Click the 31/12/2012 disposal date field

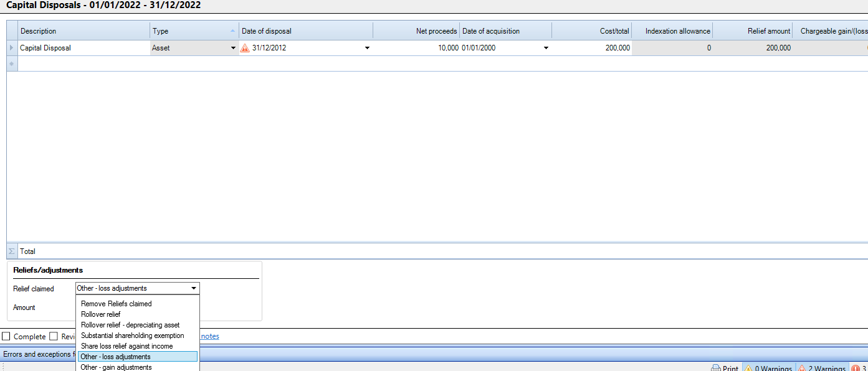305,48
